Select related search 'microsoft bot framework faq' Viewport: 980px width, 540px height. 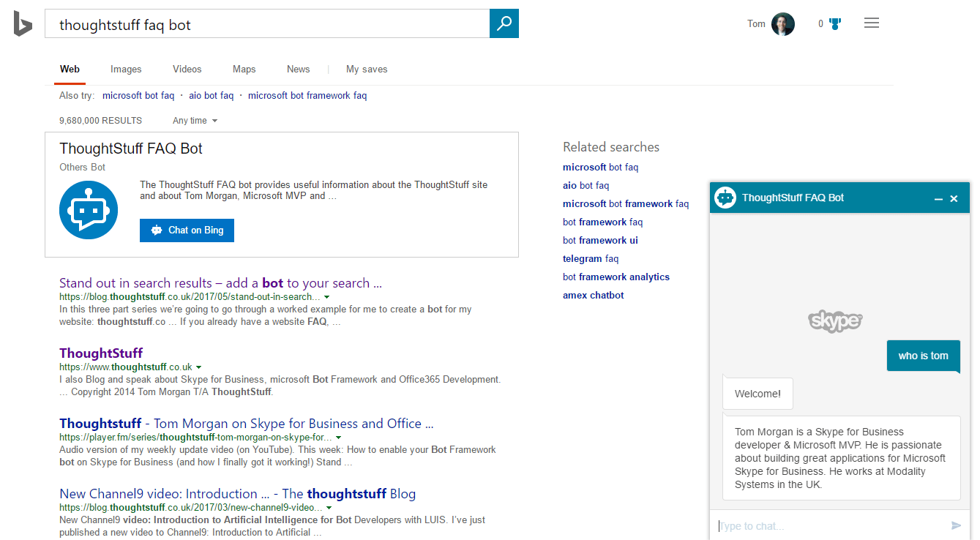click(626, 204)
